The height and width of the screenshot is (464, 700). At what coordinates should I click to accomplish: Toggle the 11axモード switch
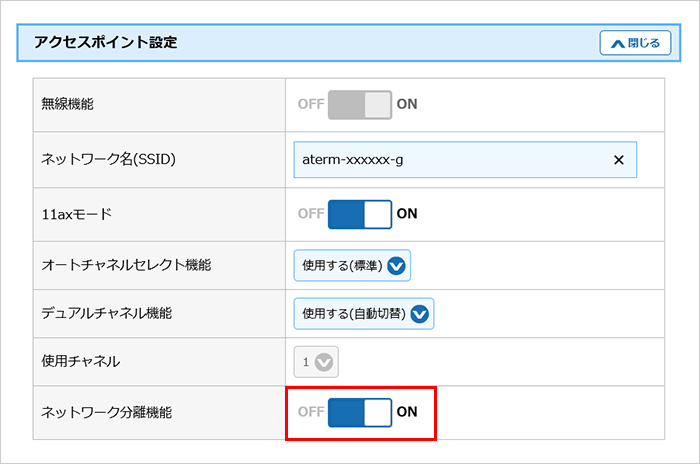360,213
